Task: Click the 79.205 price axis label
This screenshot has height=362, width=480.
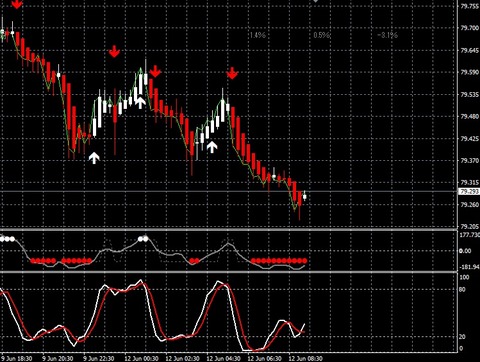Action: coord(470,227)
